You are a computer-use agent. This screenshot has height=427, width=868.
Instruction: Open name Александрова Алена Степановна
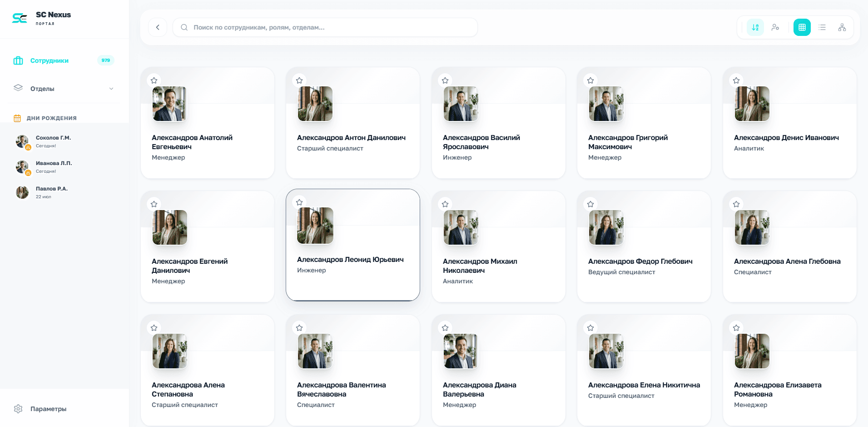pos(188,390)
